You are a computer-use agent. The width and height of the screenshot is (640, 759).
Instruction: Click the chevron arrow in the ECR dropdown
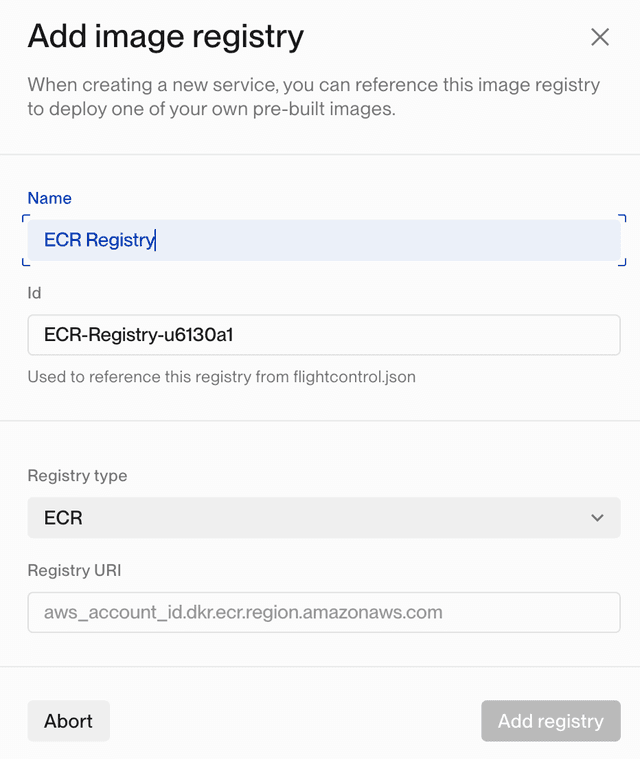597,518
